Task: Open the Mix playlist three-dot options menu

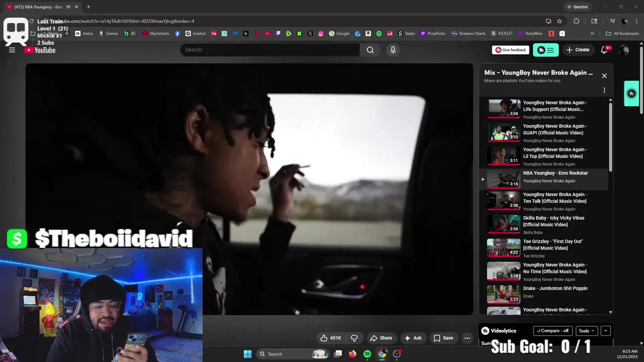Action: tap(604, 90)
